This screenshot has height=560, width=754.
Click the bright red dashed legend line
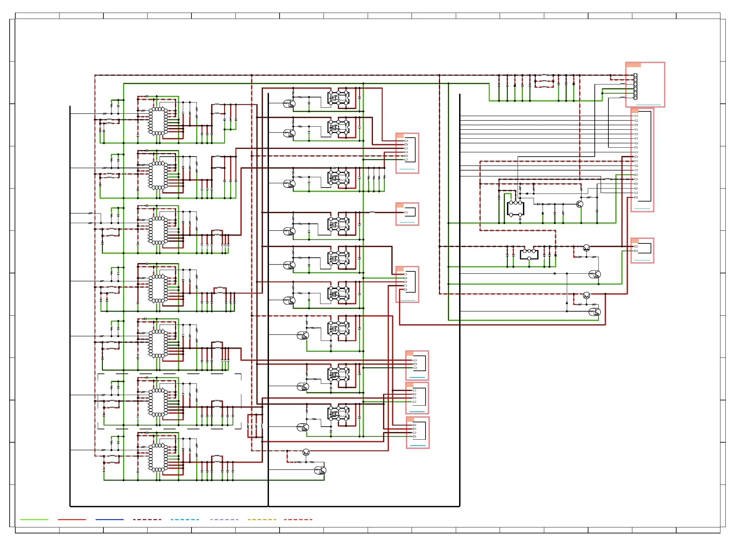[298, 519]
